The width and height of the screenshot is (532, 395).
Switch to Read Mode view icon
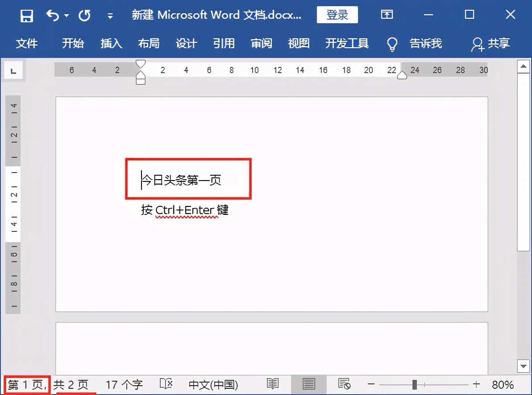tap(272, 384)
